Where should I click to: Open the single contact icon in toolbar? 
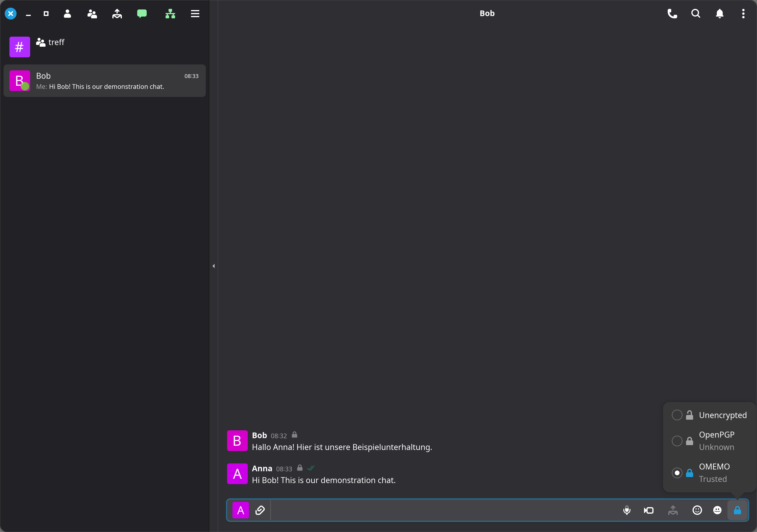click(67, 14)
